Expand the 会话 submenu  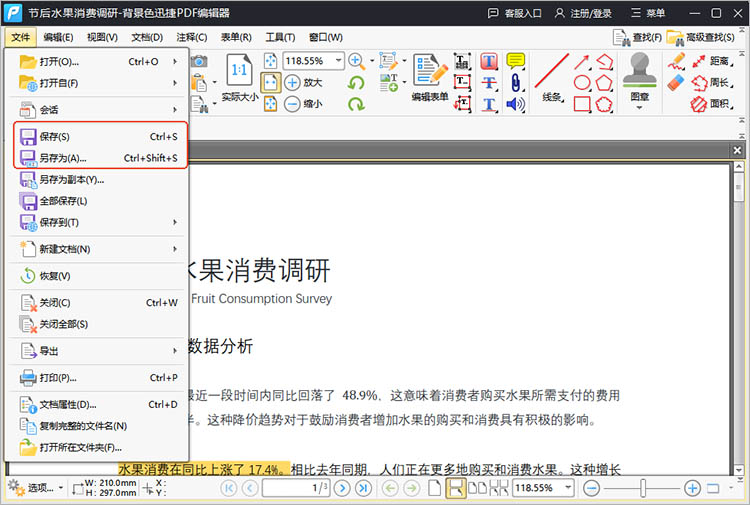tap(99, 110)
